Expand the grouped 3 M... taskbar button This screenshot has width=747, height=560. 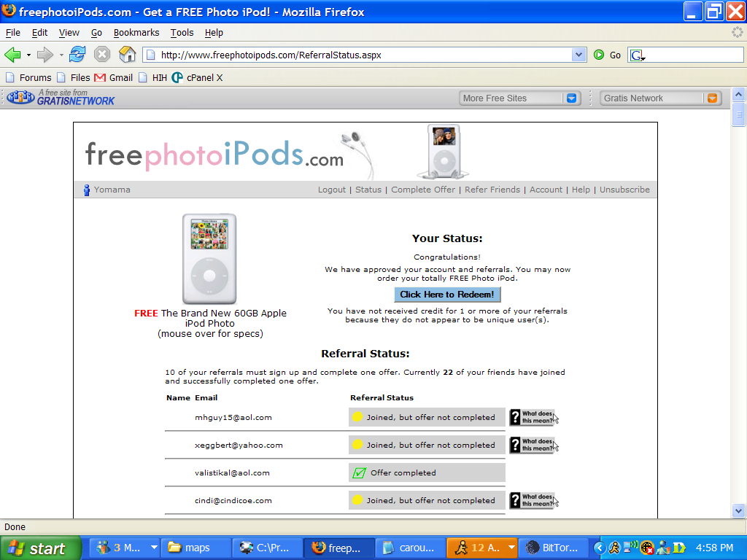(154, 548)
